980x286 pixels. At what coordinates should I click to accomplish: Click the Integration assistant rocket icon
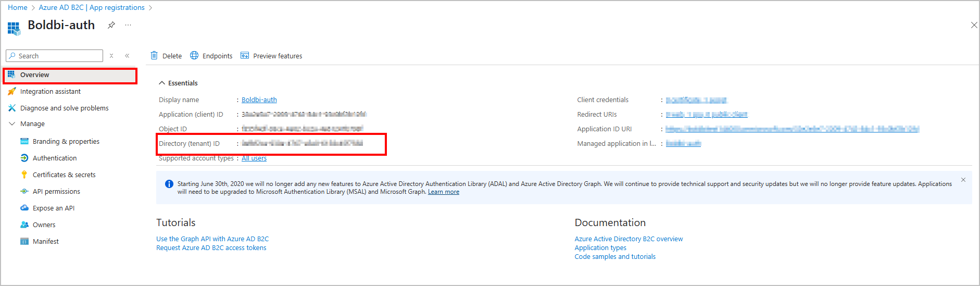tap(11, 91)
